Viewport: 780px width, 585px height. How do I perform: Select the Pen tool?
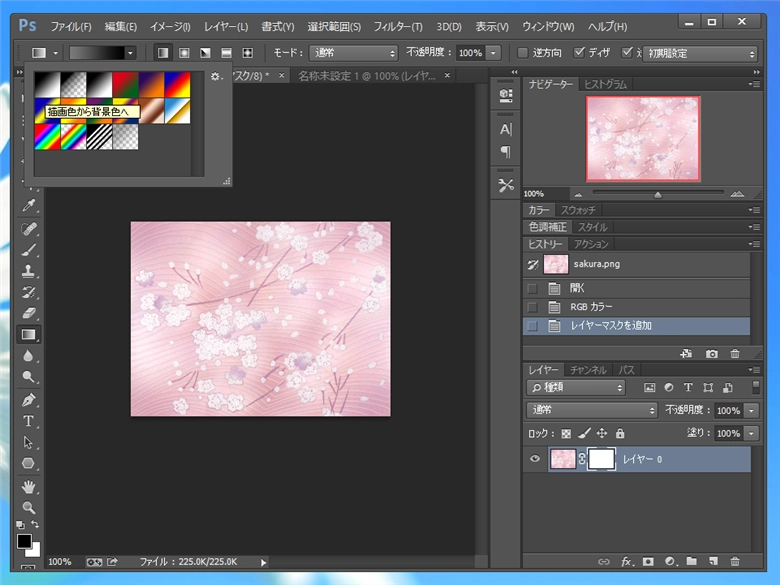[29, 400]
